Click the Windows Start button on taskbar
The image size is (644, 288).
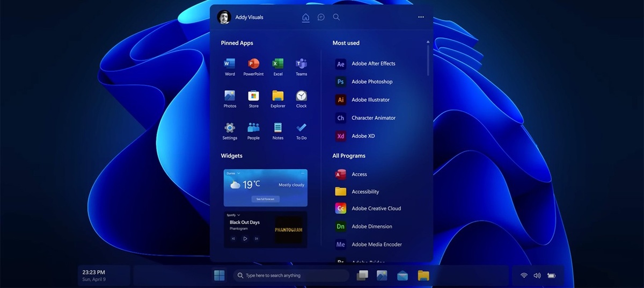click(219, 276)
